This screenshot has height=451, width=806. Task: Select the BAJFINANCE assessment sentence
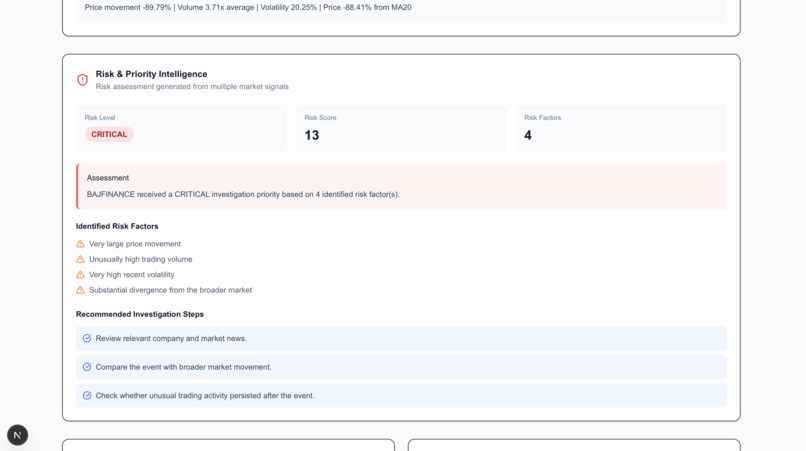(x=243, y=194)
